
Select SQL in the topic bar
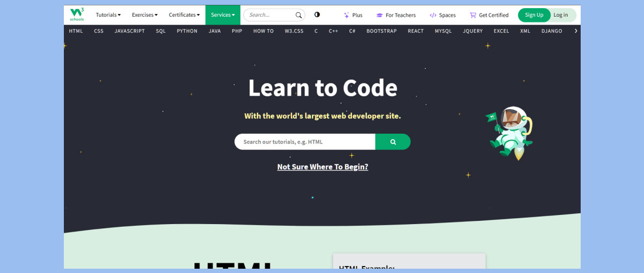pos(161,31)
